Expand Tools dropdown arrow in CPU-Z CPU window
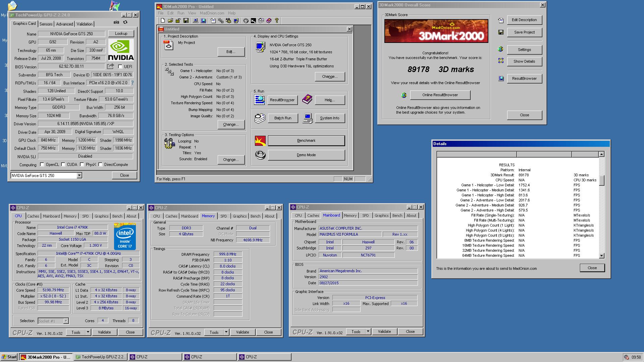This screenshot has height=362, width=644. (88, 332)
